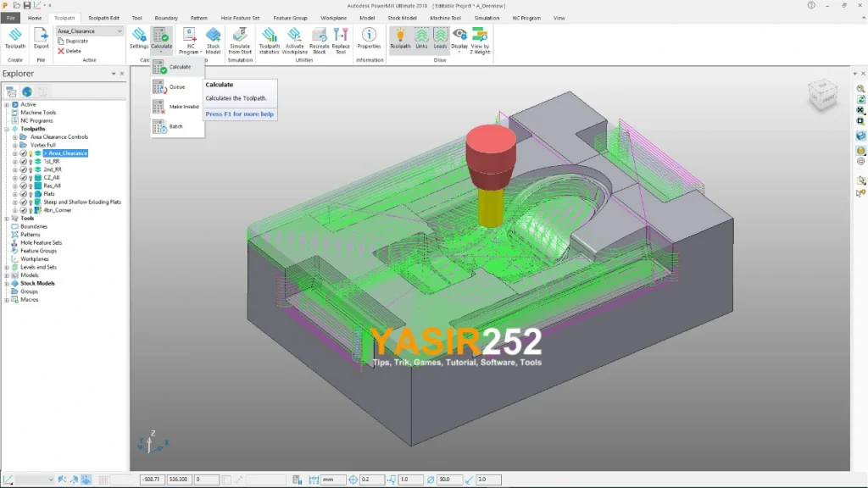Expand the Vortex Full folder
Viewport: 868px width, 488px height.
pos(15,145)
